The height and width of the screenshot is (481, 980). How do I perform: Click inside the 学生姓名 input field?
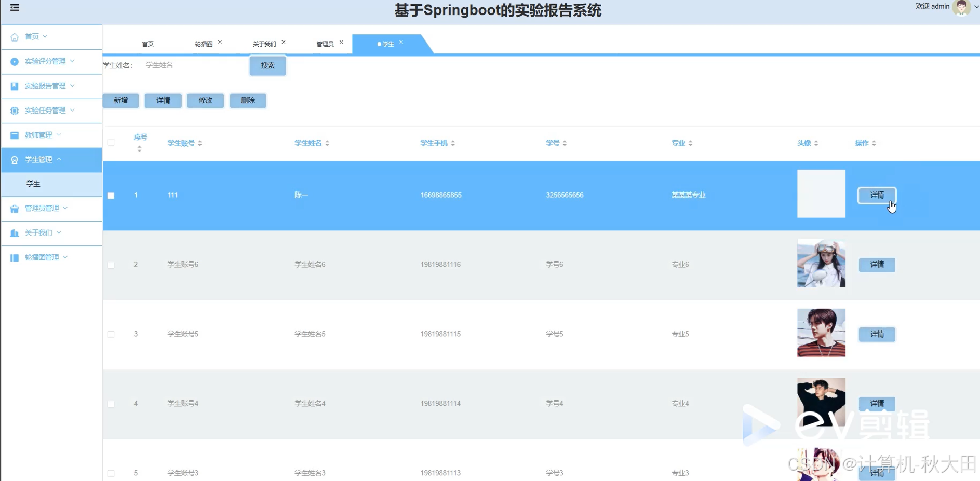click(187, 65)
